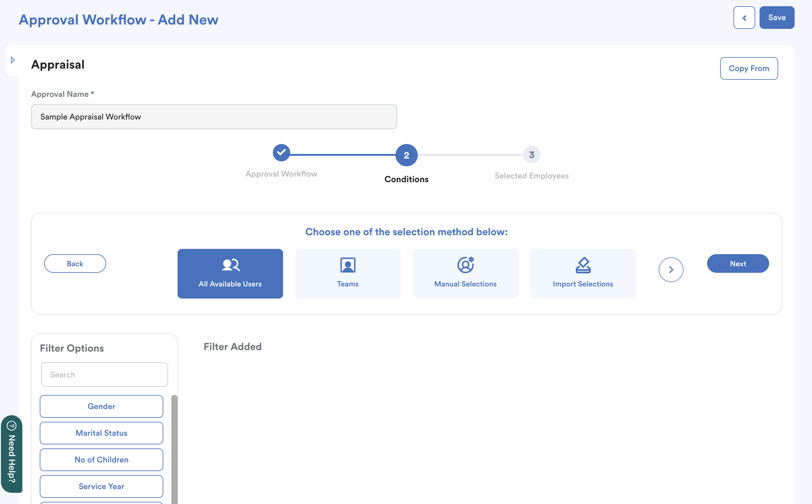Click the Manual Selections user-gear icon

point(465,265)
